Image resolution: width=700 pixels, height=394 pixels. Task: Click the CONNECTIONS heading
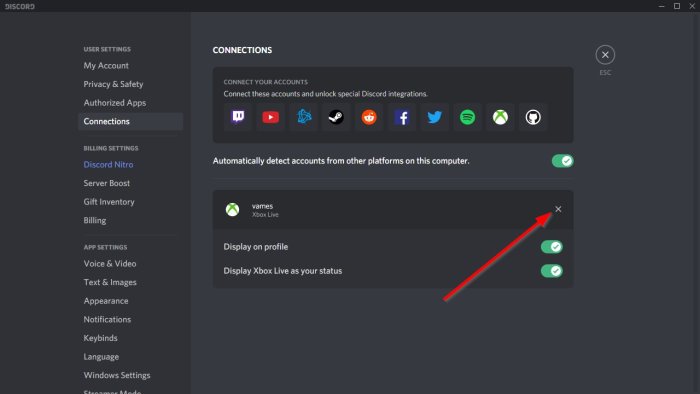(242, 50)
